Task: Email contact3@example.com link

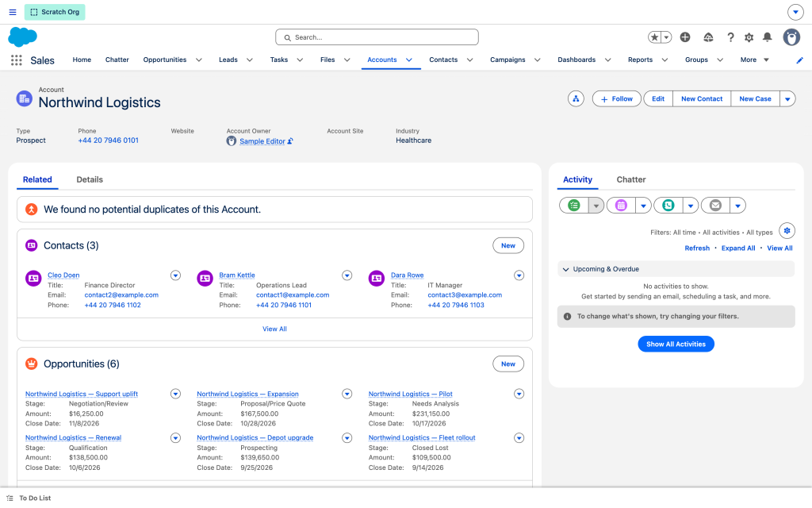Action: [x=465, y=295]
